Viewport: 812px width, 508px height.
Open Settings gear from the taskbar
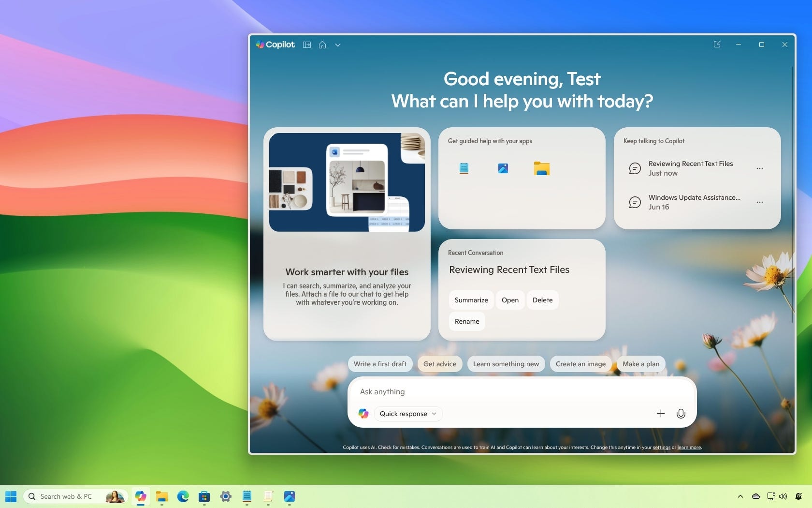pos(226,496)
